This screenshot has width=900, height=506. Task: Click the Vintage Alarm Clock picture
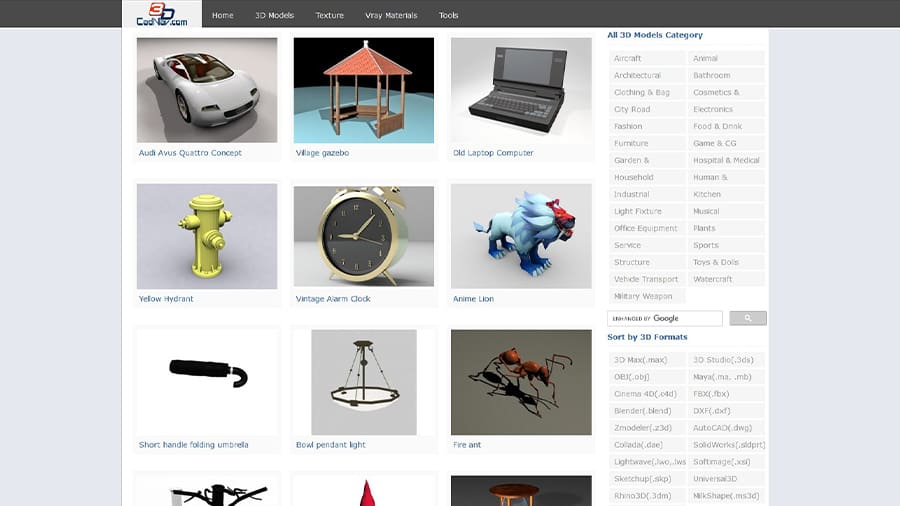point(363,236)
